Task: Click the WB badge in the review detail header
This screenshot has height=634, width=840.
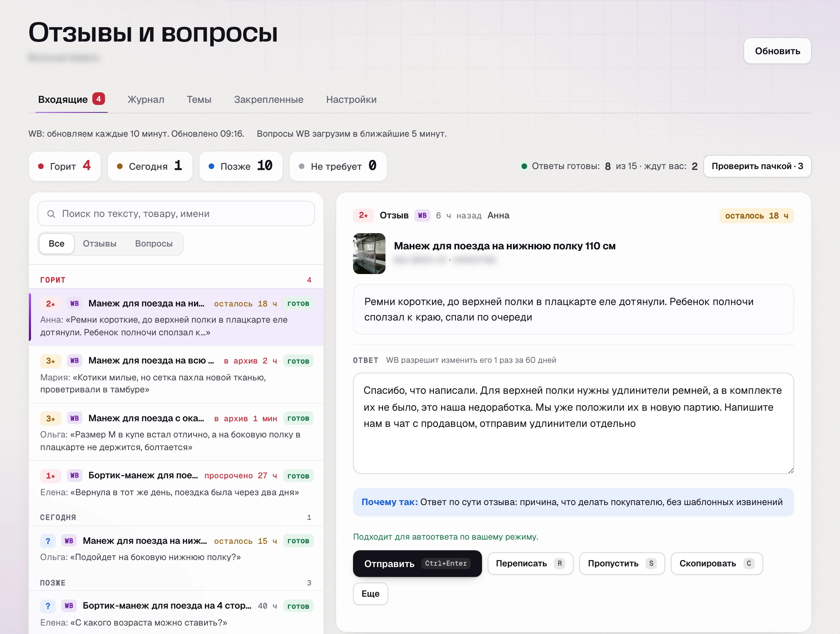Action: click(x=422, y=216)
